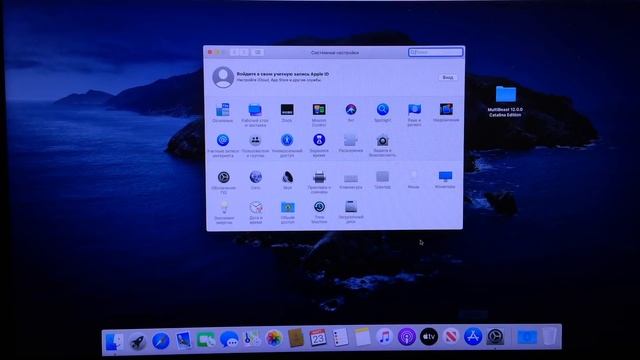Screen dimensions: 640x360
Task: Open Mission Control preferences
Action: coord(319,109)
